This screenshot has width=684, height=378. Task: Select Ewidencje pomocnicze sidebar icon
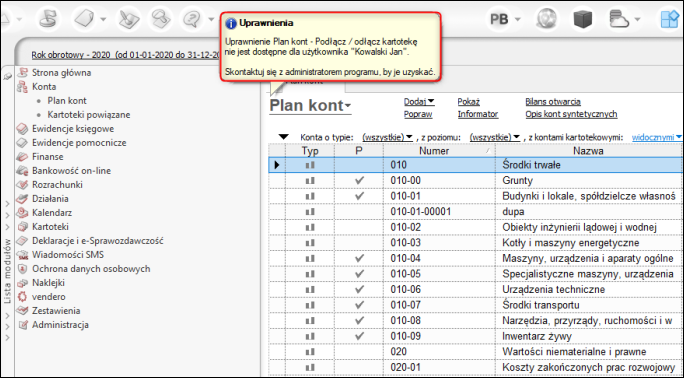click(22, 143)
